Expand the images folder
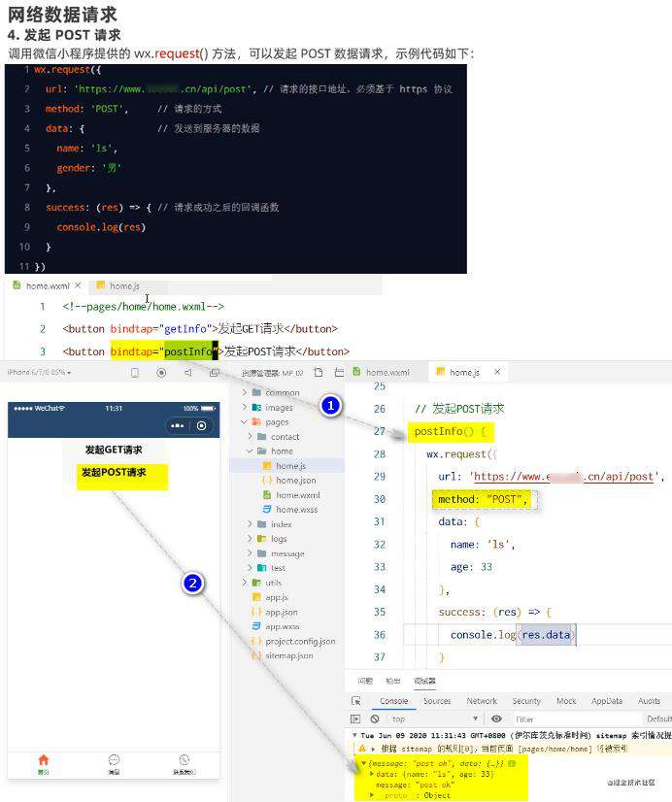 pyautogui.click(x=245, y=407)
